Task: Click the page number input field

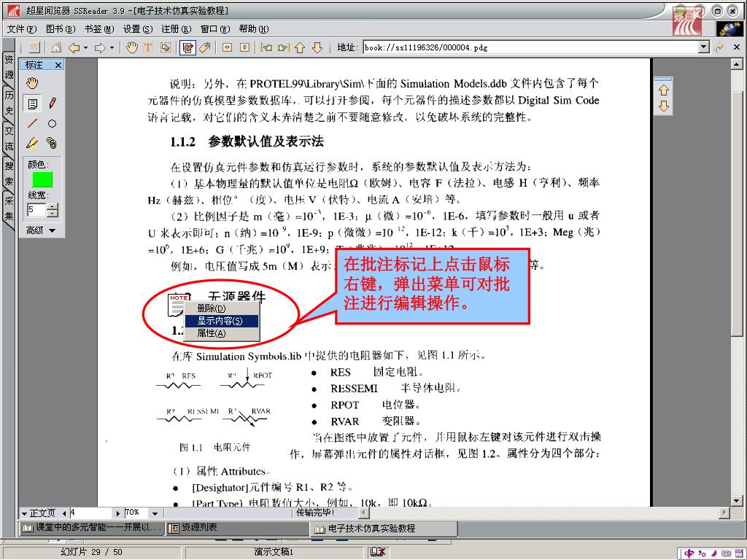Action: [92, 513]
